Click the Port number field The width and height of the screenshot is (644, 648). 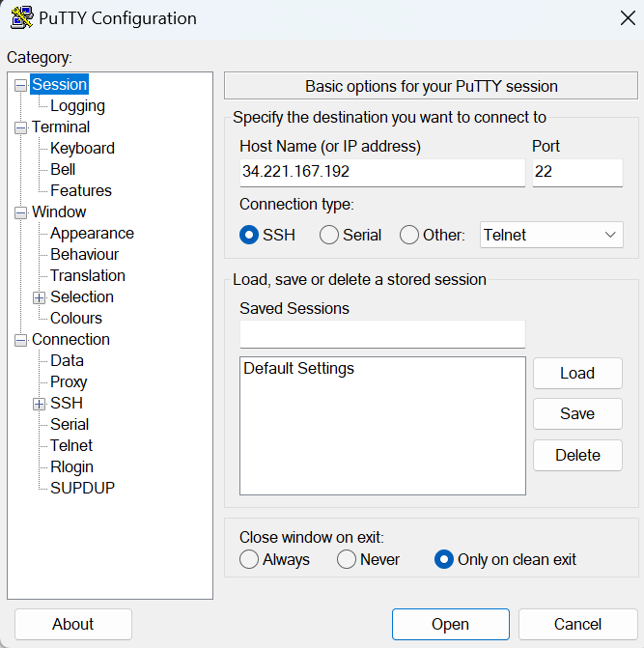click(576, 172)
